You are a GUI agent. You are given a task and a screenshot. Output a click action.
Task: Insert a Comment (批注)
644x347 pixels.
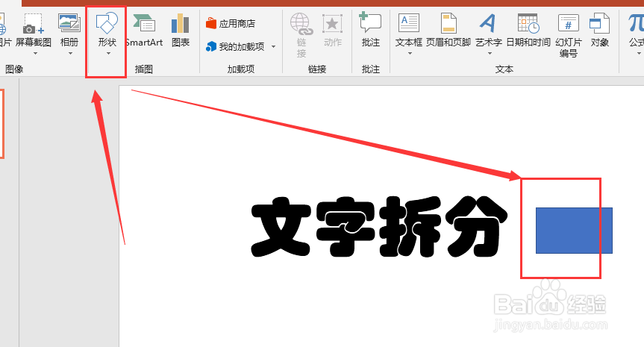(x=370, y=30)
